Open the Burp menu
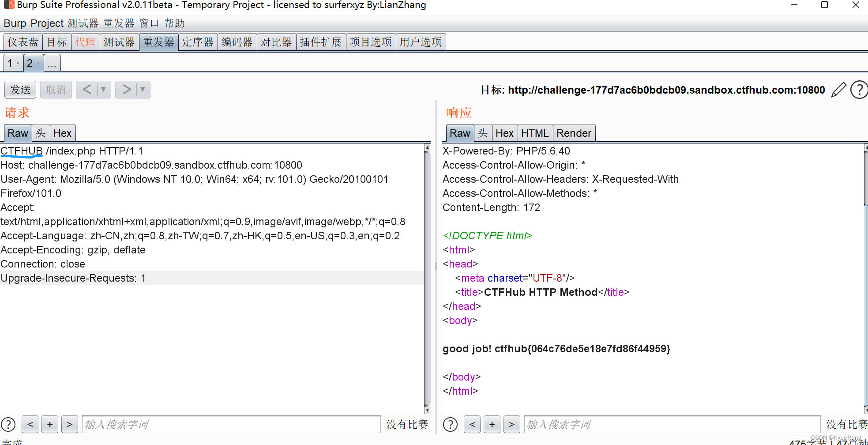 [x=15, y=23]
